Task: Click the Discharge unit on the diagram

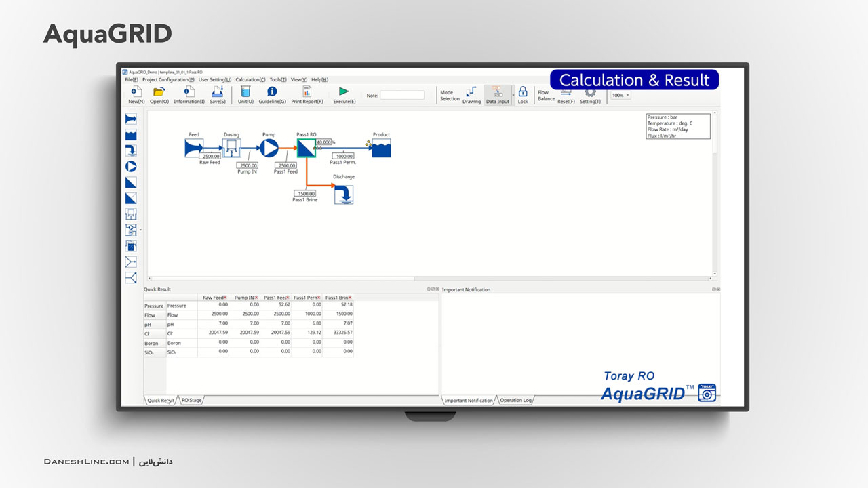Action: 344,194
